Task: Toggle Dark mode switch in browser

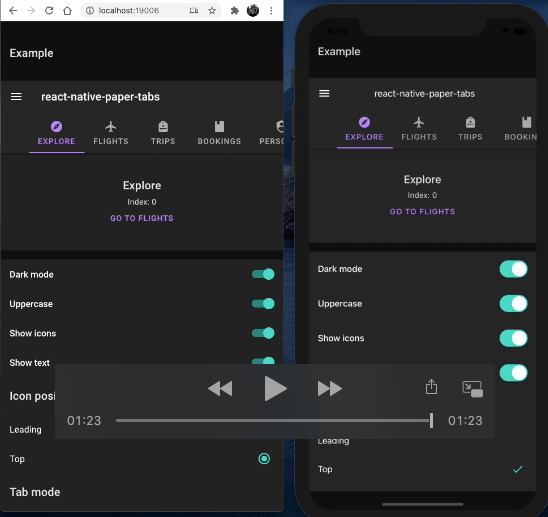Action: [x=263, y=274]
